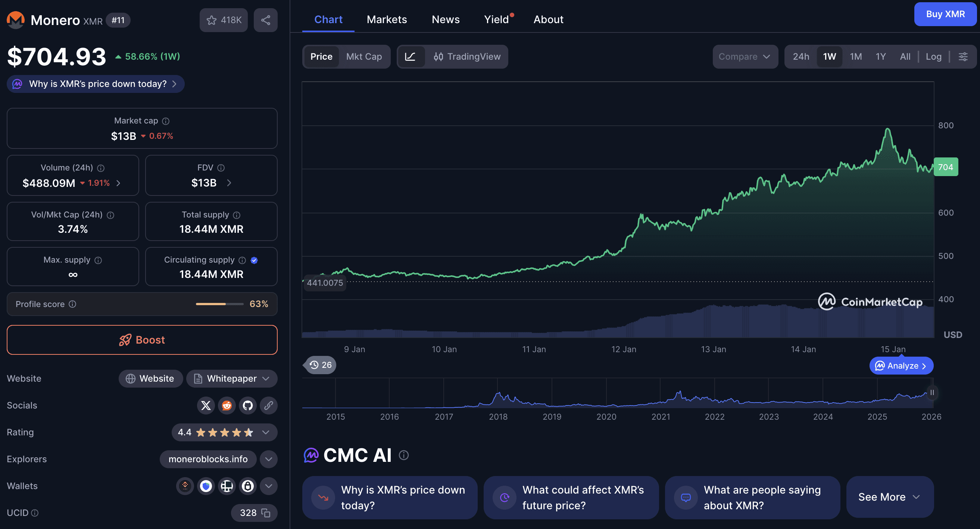Switch to TradingView candlestick chart icon
Screen dimensions: 980x529
click(x=438, y=56)
